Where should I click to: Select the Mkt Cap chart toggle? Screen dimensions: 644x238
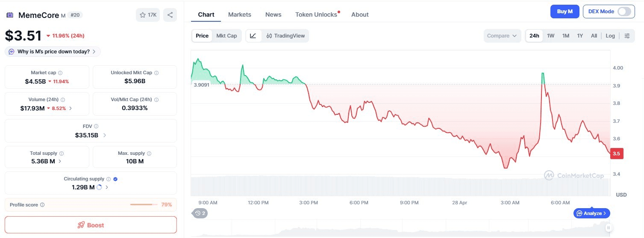click(226, 36)
